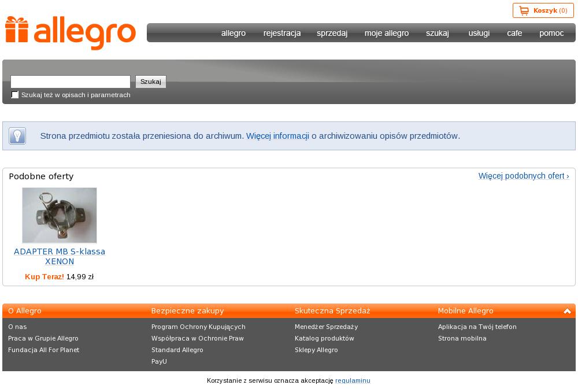This screenshot has height=392, width=578.
Task: Follow the Więcej informacji link
Action: (x=277, y=136)
